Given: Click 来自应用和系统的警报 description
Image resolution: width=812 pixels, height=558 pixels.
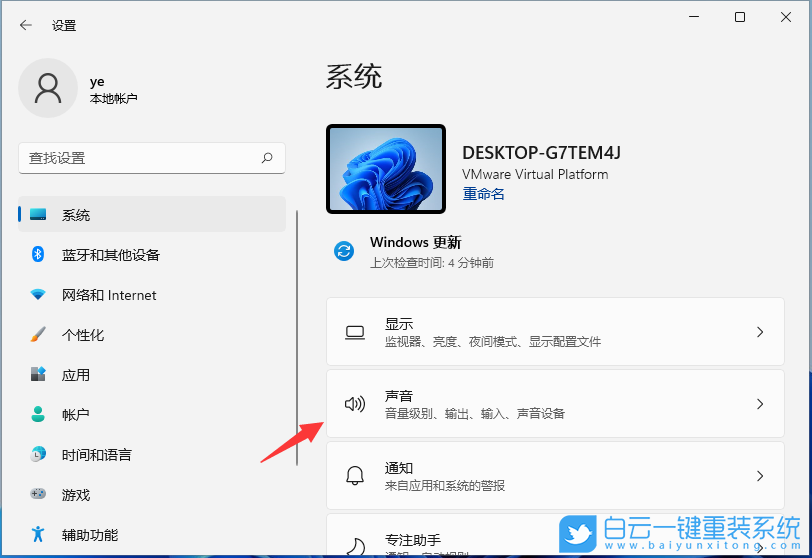Looking at the screenshot, I should [444, 486].
